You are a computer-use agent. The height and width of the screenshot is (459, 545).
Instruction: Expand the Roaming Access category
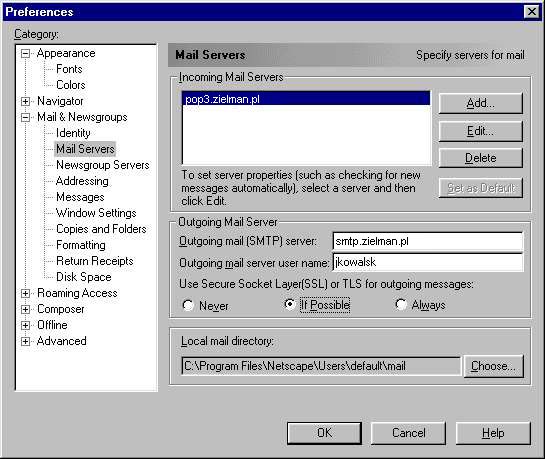[25, 294]
